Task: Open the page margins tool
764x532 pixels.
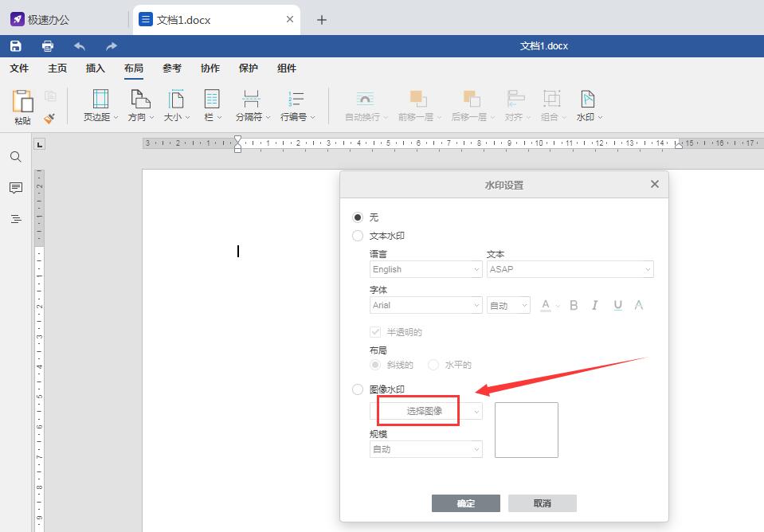Action: (x=100, y=105)
